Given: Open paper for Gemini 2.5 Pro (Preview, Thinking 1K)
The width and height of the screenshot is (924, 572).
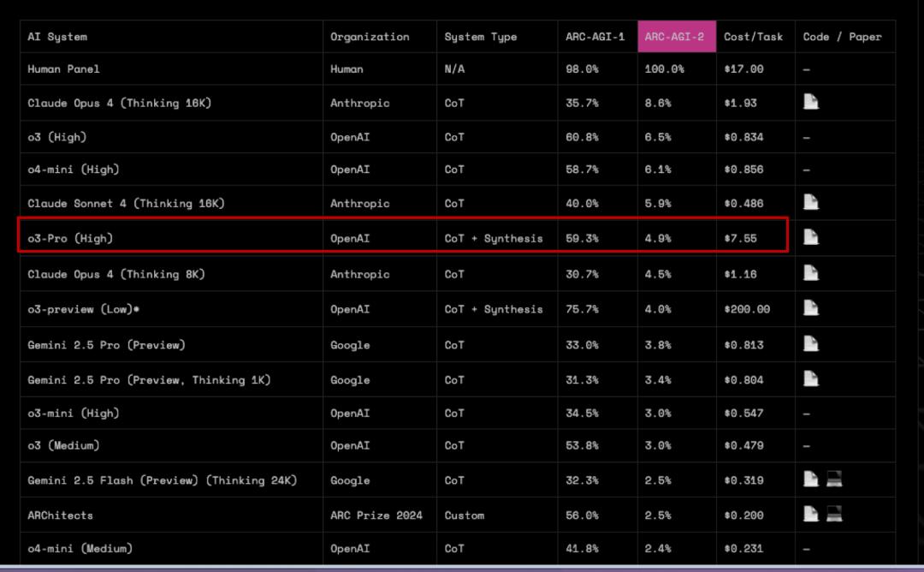Looking at the screenshot, I should pyautogui.click(x=811, y=378).
